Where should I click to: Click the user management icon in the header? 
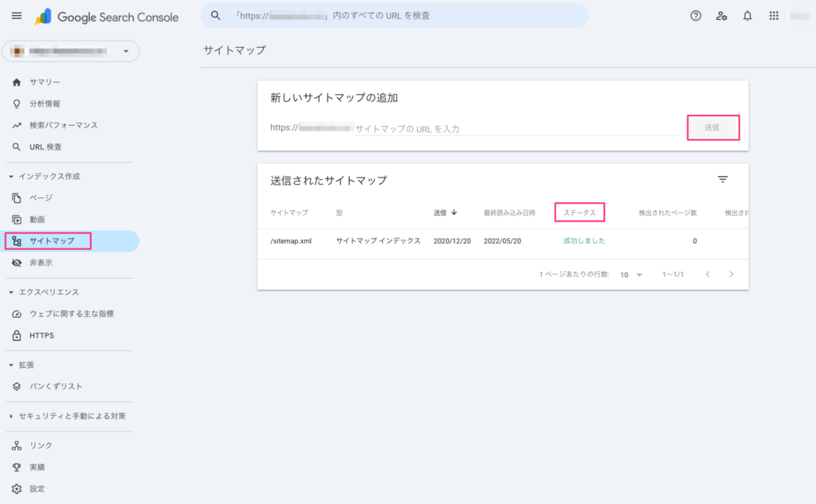[721, 15]
